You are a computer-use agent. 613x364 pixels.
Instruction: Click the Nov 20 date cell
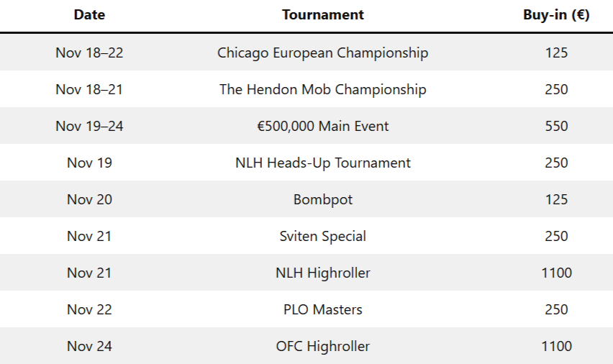point(89,199)
